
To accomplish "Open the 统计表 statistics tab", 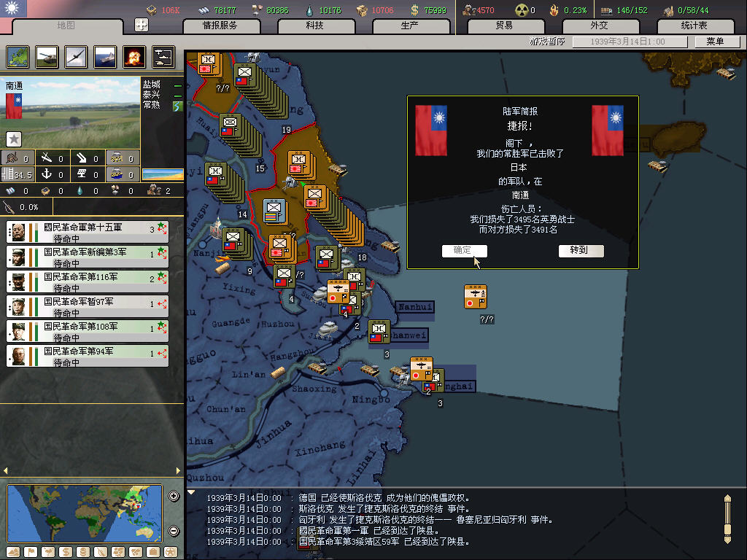I will point(694,26).
